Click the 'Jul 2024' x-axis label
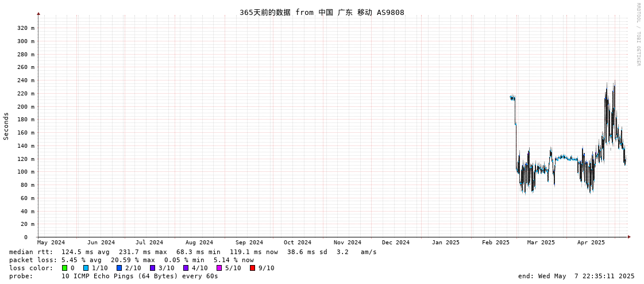This screenshot has width=644, height=284. click(149, 243)
